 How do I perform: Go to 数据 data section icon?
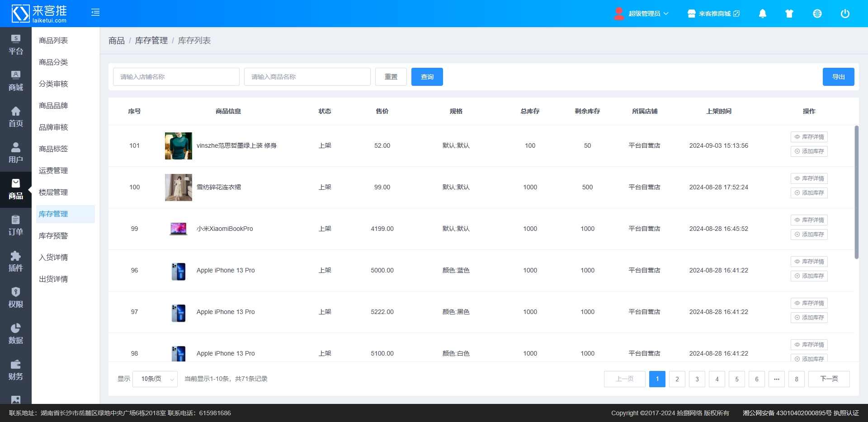15,334
